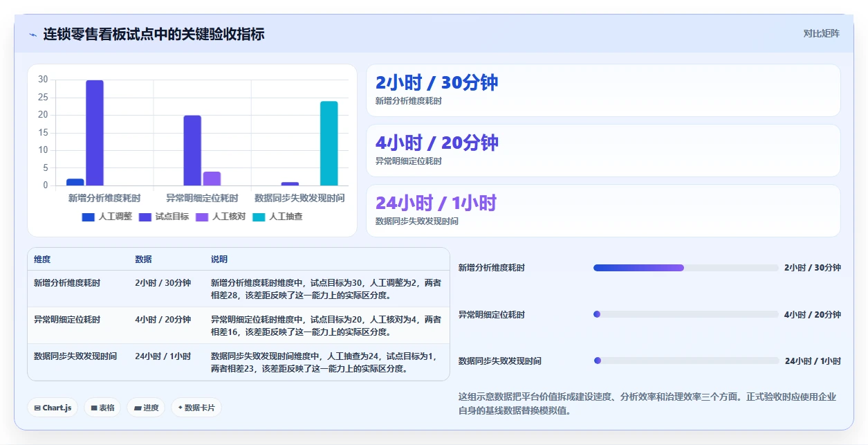This screenshot has height=445, width=868.
Task: Click the cyan 人工抽查 bar valued 24
Action: 329,143
